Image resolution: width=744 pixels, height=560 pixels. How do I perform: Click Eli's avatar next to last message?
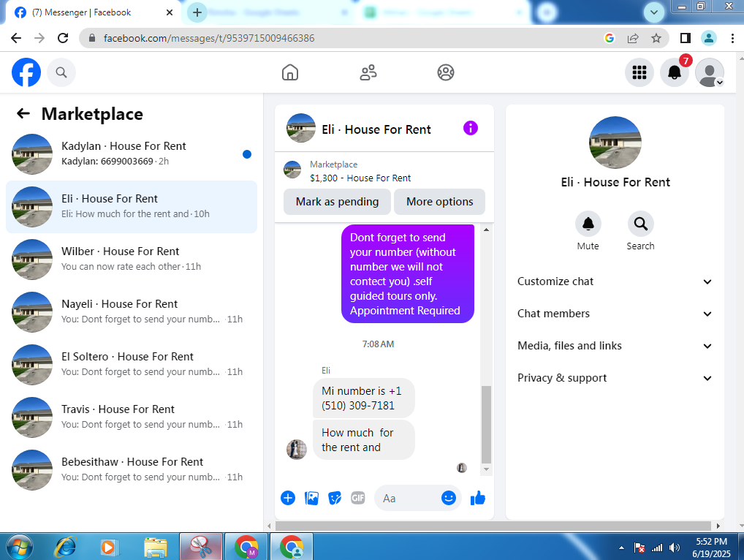click(297, 449)
